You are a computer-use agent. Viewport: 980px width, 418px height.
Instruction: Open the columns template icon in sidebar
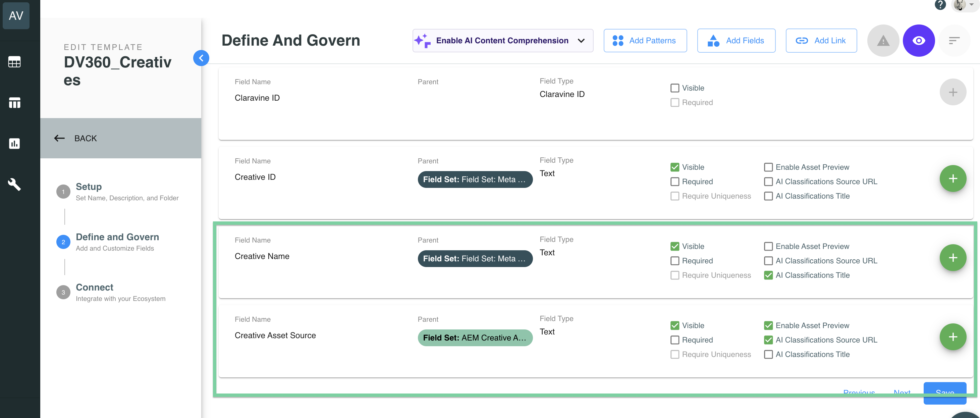click(x=14, y=103)
